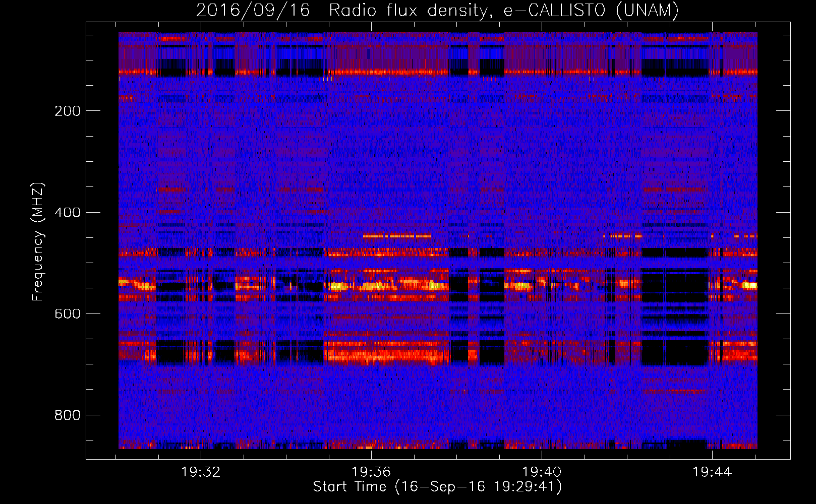Select the 600 frequency tick label
The image size is (816, 504).
67,313
